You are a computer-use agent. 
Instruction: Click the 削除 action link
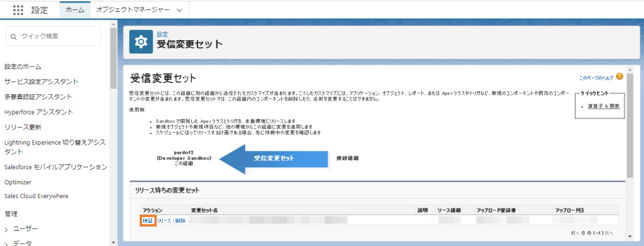click(x=180, y=221)
